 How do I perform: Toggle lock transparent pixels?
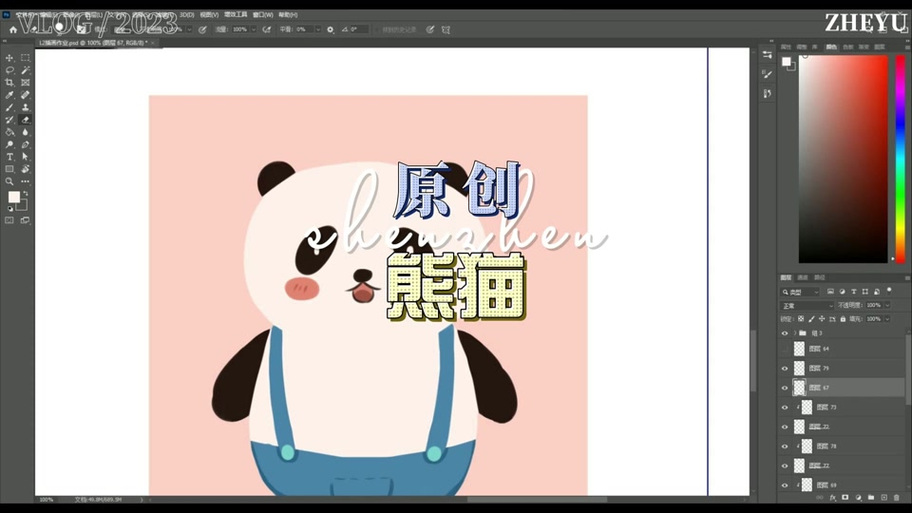pyautogui.click(x=801, y=319)
